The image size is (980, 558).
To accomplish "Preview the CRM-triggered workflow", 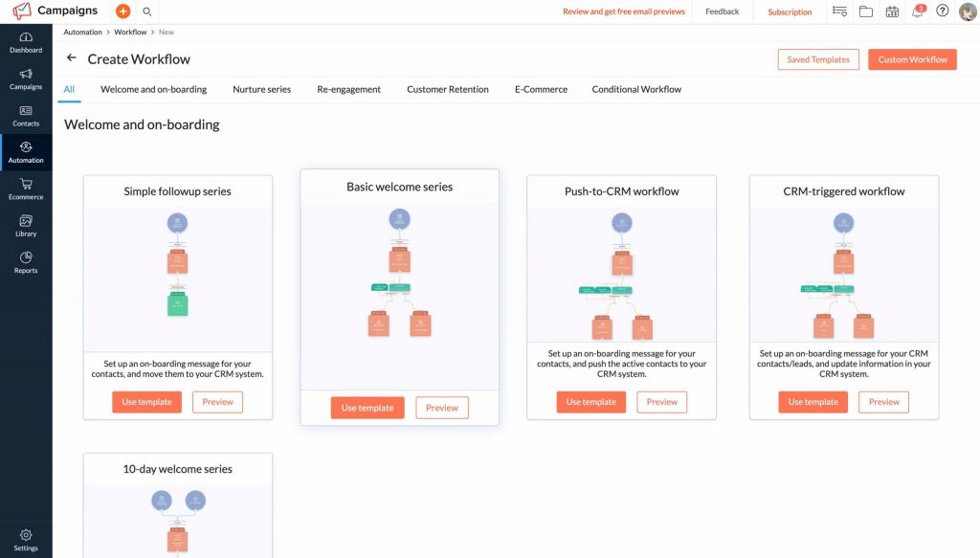I will (883, 402).
